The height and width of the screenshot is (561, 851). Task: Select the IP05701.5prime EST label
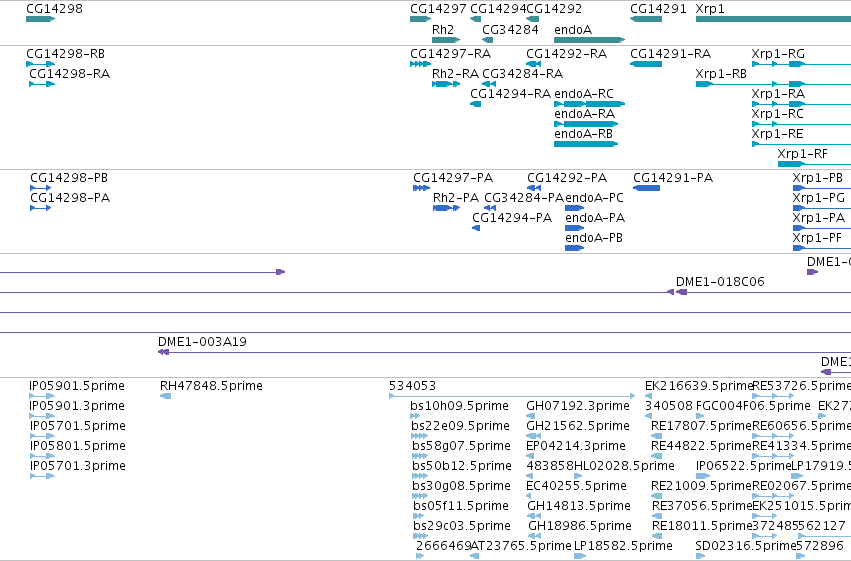78,426
